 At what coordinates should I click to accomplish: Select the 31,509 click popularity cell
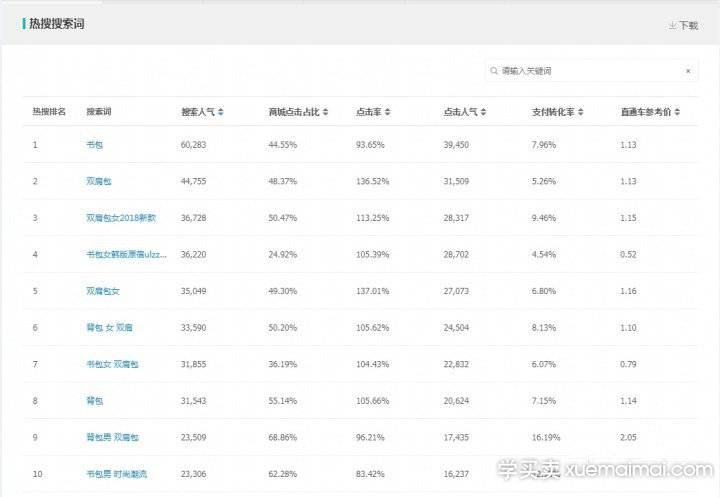pyautogui.click(x=456, y=181)
